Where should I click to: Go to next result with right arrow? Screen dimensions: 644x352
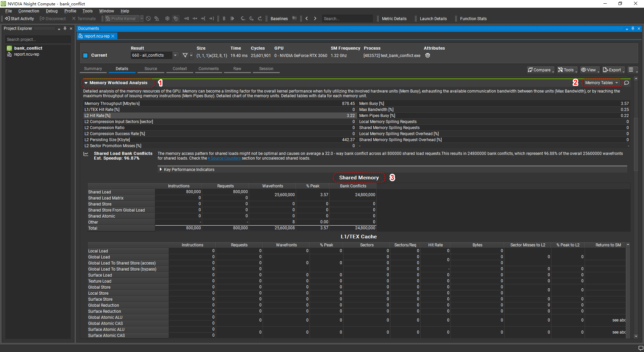pos(315,19)
